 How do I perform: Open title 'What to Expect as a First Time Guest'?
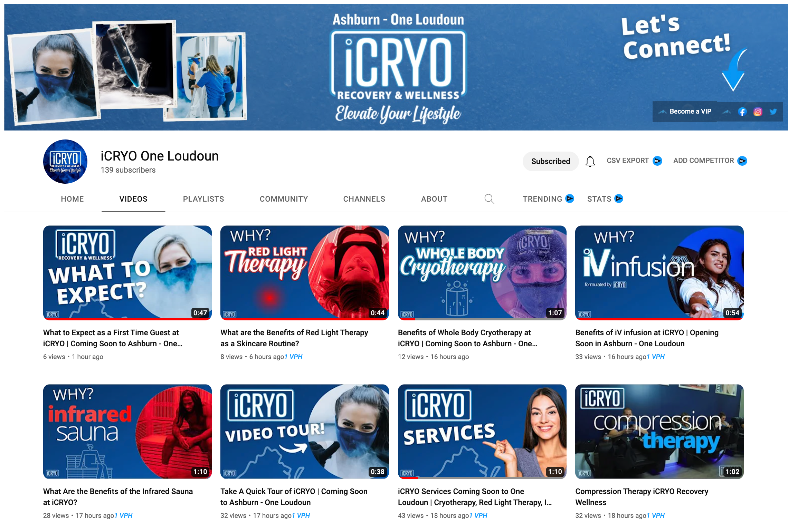(x=113, y=338)
